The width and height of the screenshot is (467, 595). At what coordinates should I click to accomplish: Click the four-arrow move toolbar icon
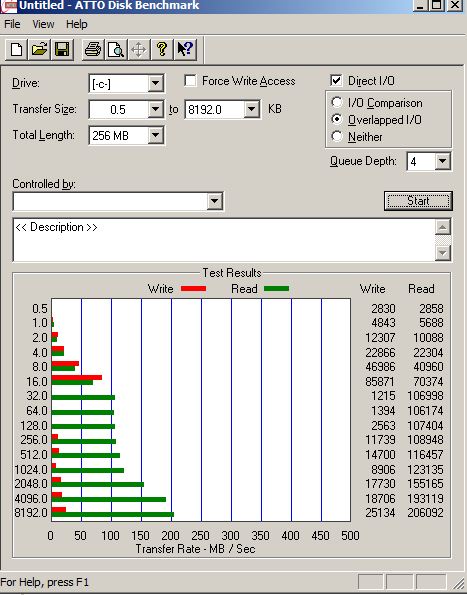pos(139,49)
